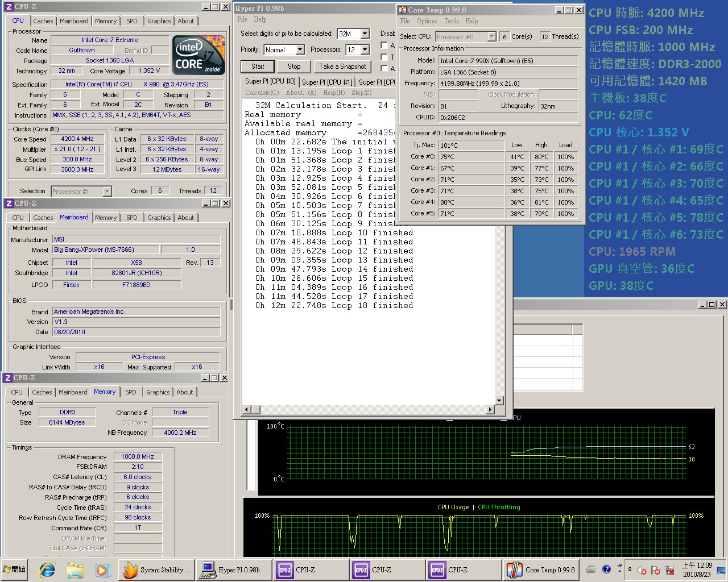Click DRAM Frequency 1000.0 MHz value
Image resolution: width=728 pixels, height=582 pixels.
(x=138, y=456)
